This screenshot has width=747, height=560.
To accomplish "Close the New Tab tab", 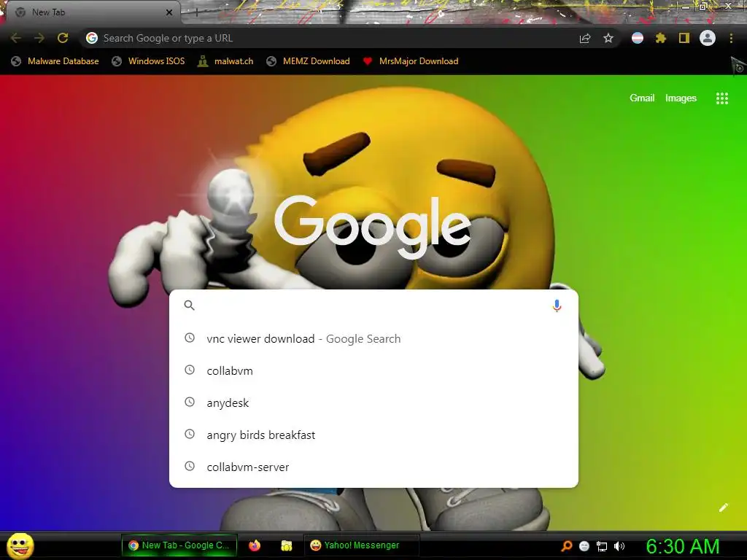I will coord(169,12).
